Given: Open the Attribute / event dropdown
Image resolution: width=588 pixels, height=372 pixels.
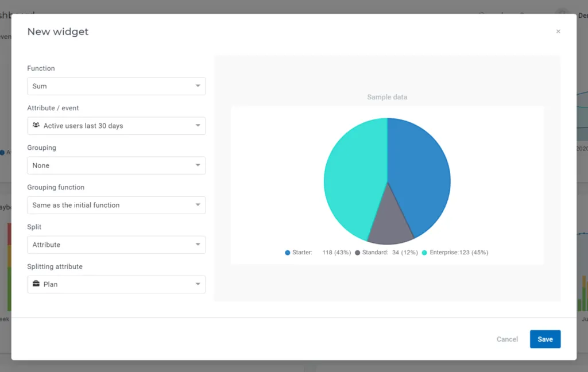Looking at the screenshot, I should (116, 126).
